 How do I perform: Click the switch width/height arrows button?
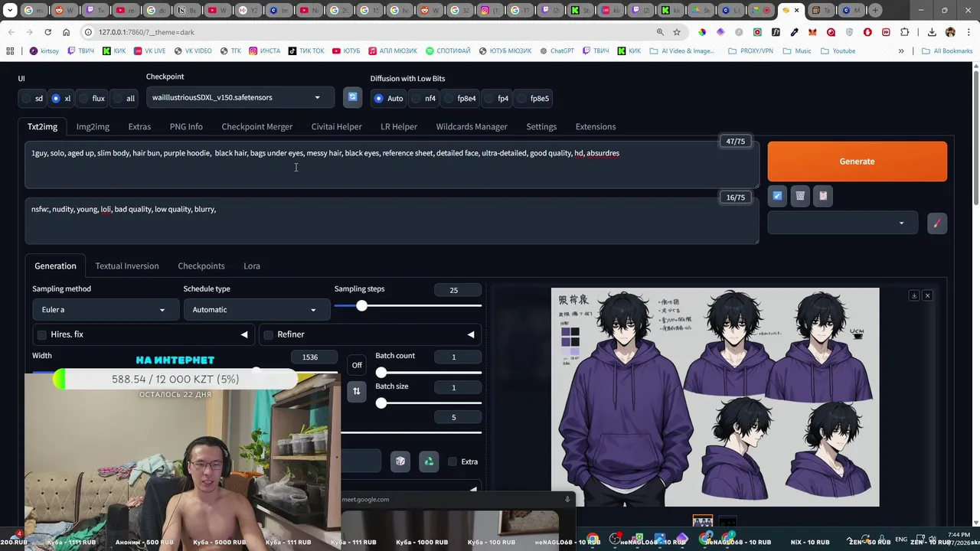coord(356,391)
